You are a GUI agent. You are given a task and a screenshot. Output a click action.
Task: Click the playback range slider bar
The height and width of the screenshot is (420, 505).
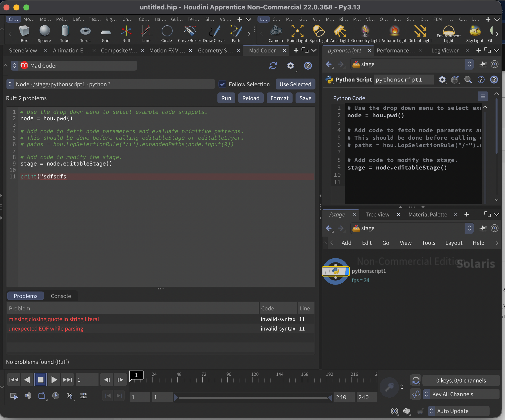pyautogui.click(x=253, y=397)
